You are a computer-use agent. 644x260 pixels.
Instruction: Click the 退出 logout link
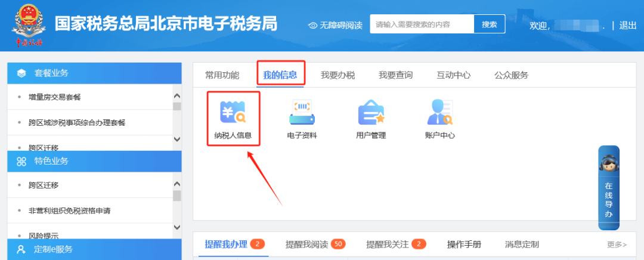coord(628,26)
